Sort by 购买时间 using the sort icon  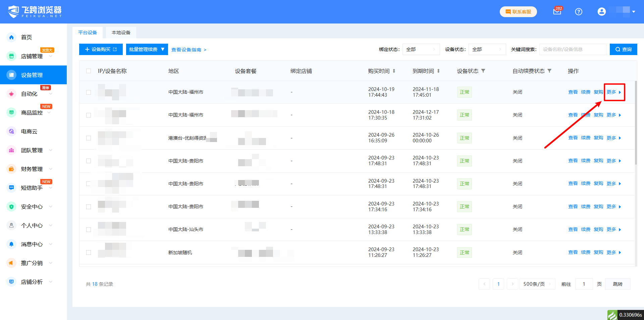[x=394, y=71]
